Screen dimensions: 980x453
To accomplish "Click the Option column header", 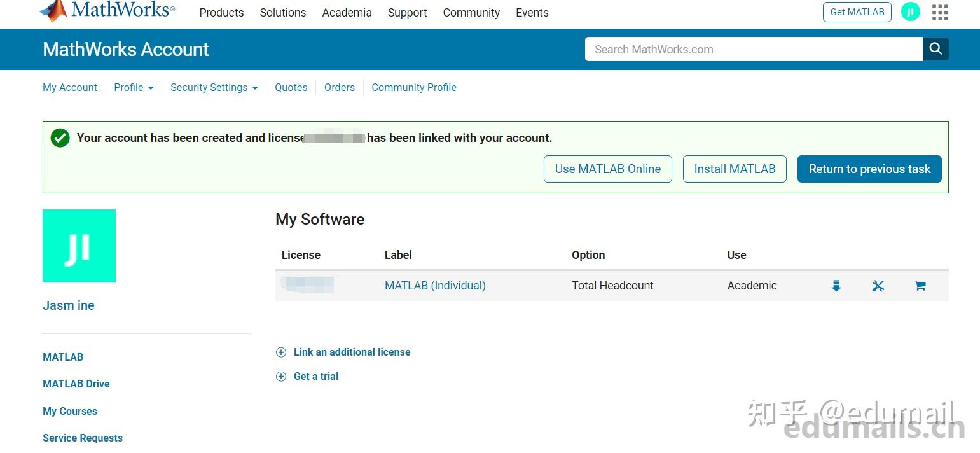I will tap(588, 255).
